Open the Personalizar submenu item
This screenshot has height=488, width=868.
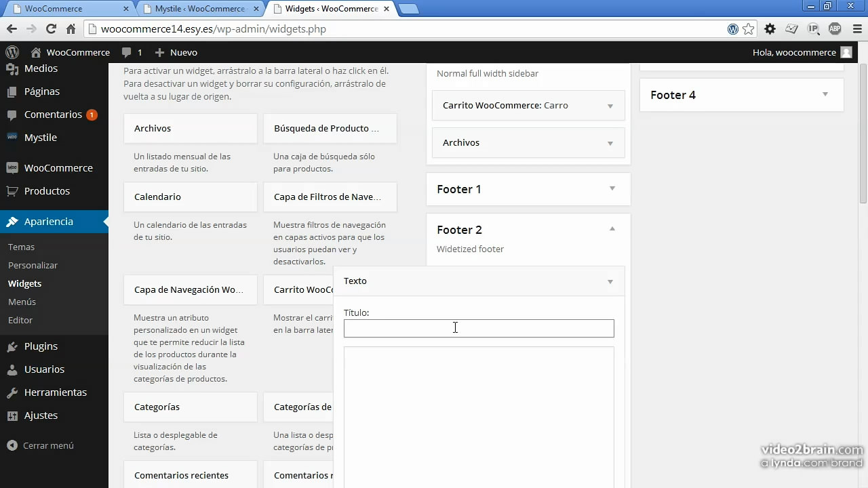pyautogui.click(x=33, y=266)
